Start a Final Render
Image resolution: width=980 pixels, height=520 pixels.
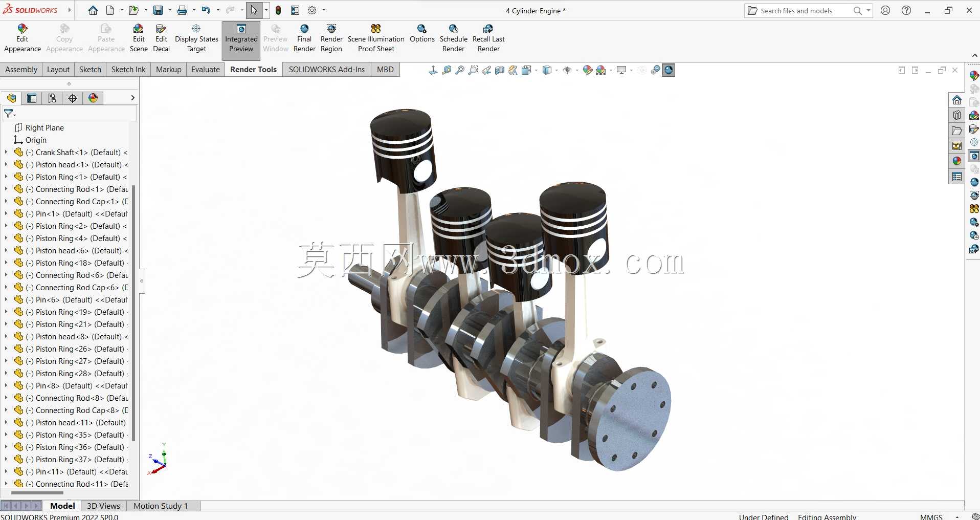[x=304, y=38]
